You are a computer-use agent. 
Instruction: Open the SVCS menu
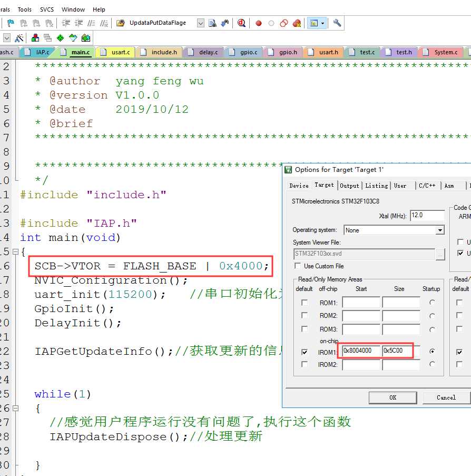(x=47, y=9)
